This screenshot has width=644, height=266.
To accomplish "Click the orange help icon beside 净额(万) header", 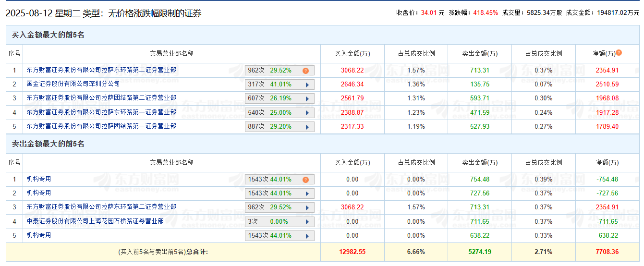I will point(619,53).
